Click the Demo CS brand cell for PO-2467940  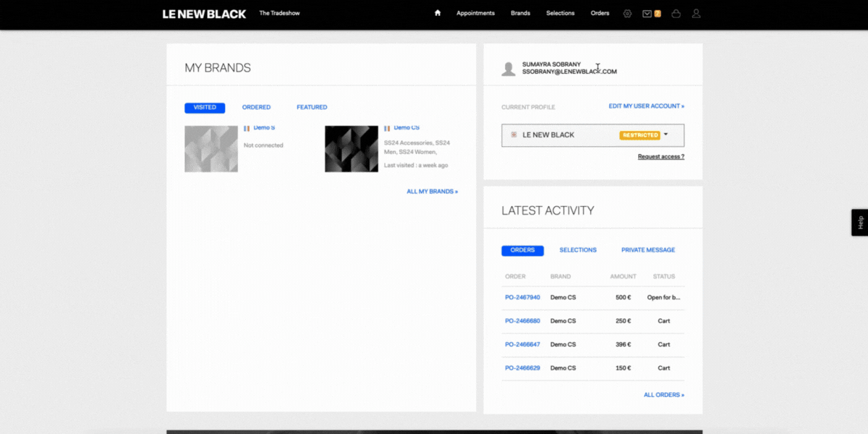[x=563, y=297]
